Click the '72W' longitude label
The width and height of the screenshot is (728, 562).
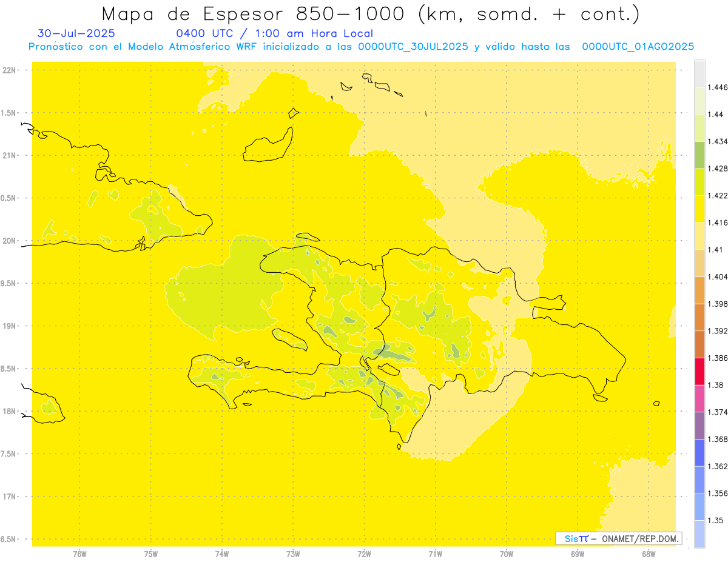pos(364,554)
